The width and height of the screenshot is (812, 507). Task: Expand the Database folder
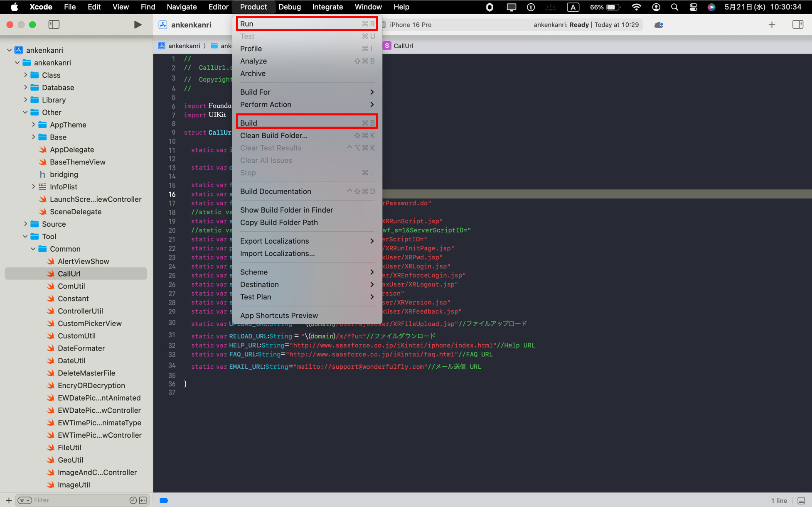click(25, 88)
